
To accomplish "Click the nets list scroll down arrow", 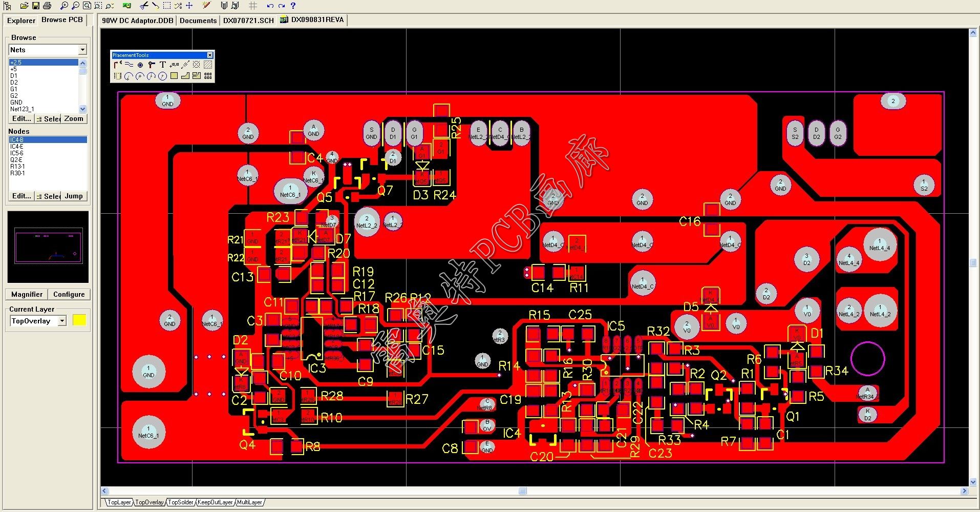I will point(82,109).
